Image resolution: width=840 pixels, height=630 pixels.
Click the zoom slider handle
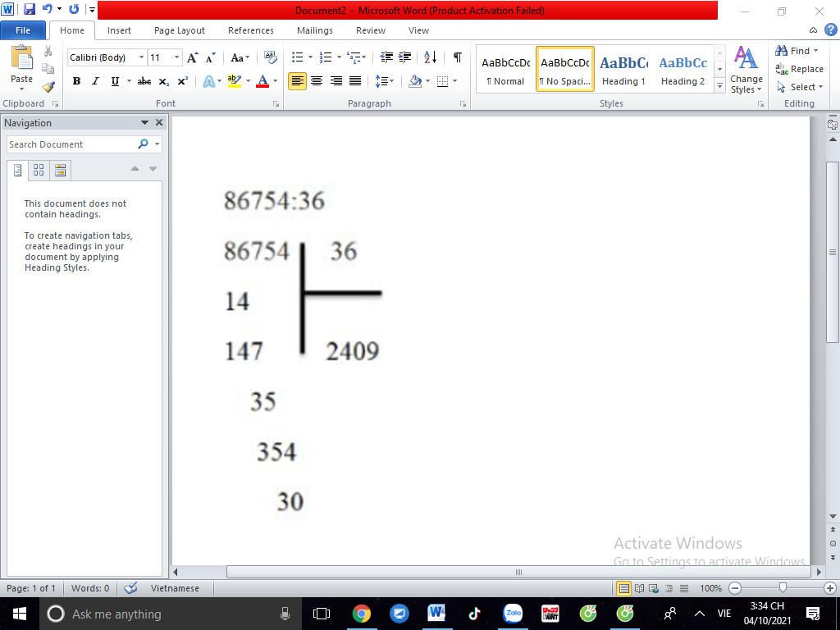[783, 588]
